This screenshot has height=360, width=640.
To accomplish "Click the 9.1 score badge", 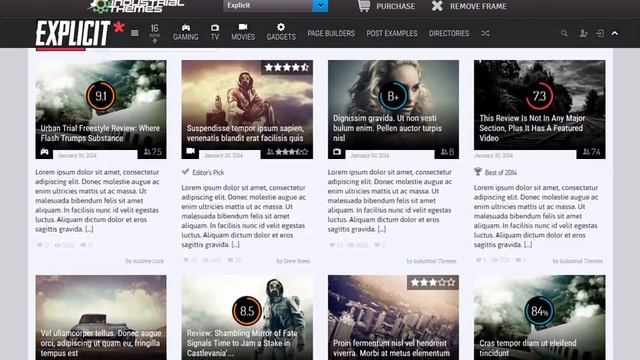I will point(100,96).
